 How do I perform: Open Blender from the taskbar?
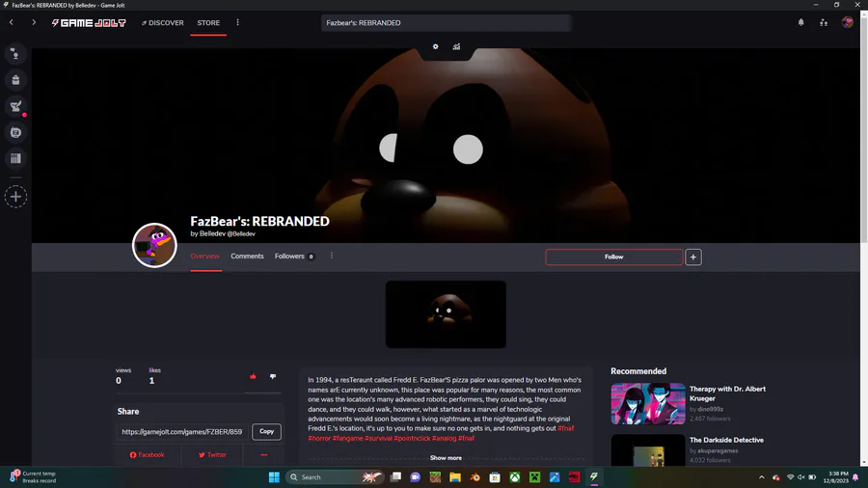(x=475, y=477)
